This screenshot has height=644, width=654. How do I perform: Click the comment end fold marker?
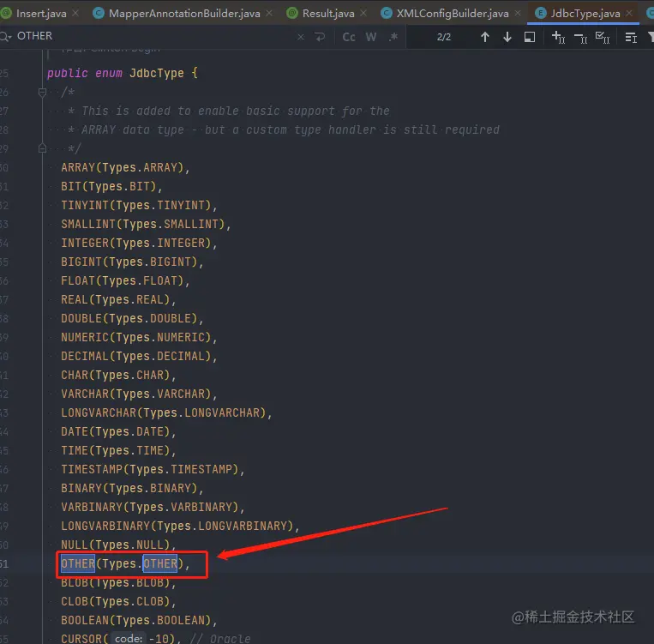point(42,148)
